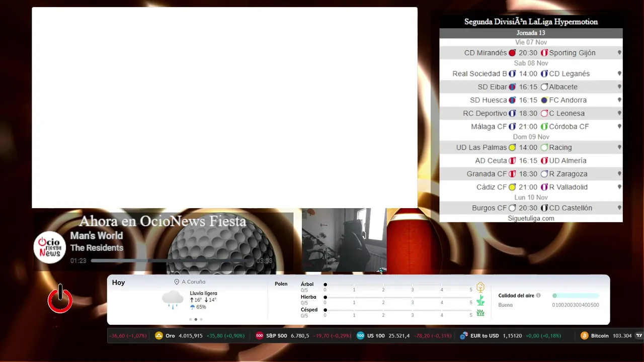Screen dimensions: 644x362
Task: Click the stadium pin on CD Mirandés row
Action: pos(619,53)
